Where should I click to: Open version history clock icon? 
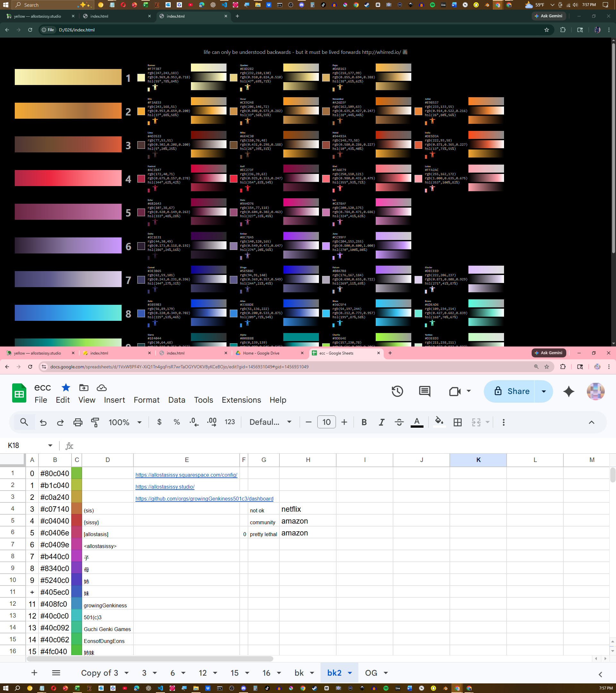(x=397, y=391)
